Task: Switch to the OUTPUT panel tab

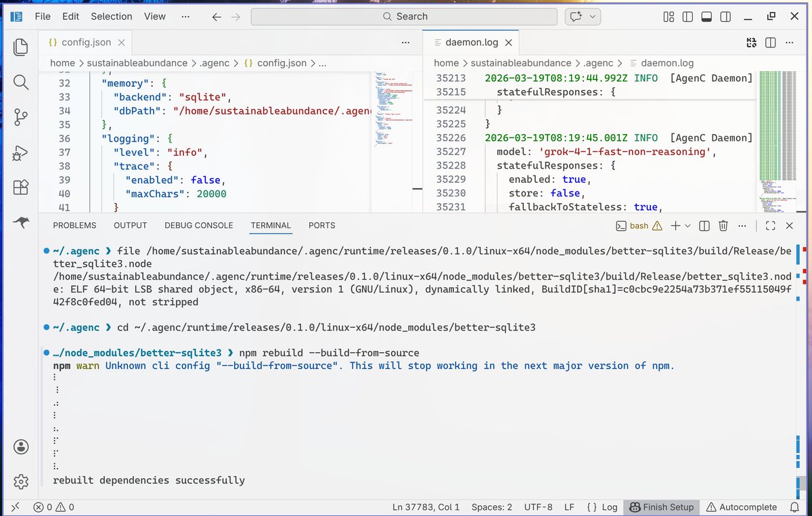Action: tap(130, 225)
